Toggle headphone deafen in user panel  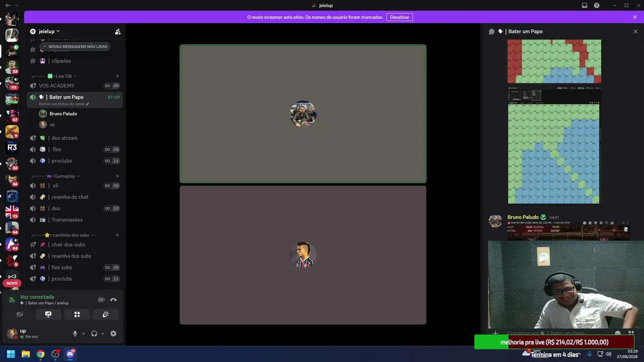[x=94, y=333]
